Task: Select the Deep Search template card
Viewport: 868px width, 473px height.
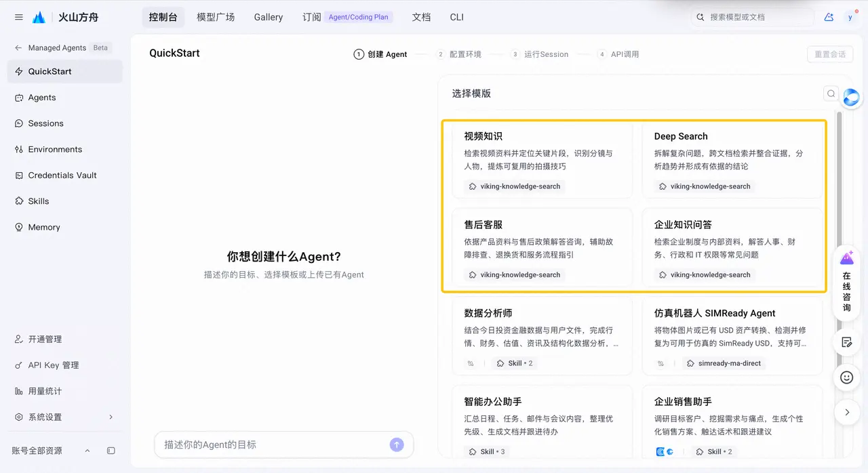Action: (x=732, y=161)
